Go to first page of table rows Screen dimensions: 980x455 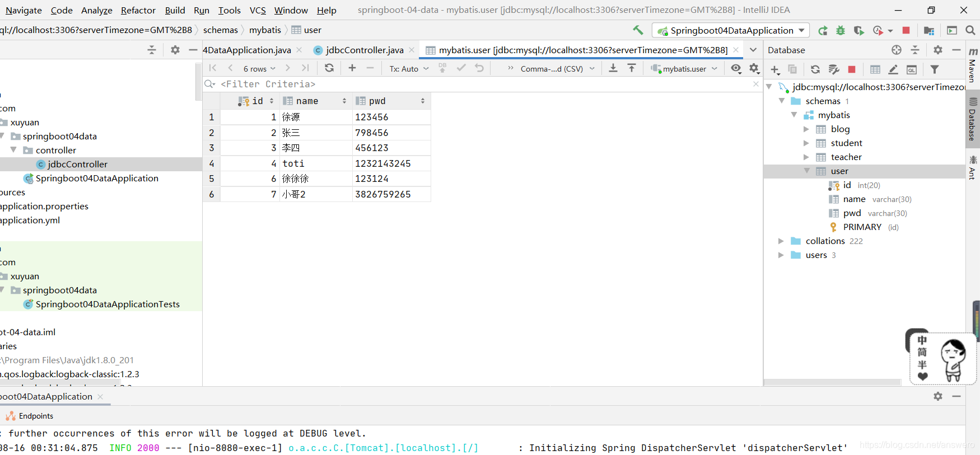tap(213, 68)
